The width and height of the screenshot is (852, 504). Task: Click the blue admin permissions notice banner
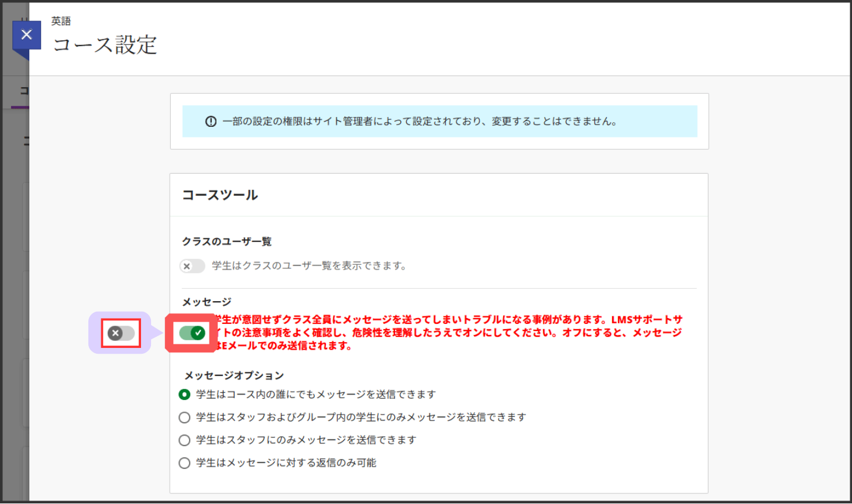pyautogui.click(x=439, y=122)
